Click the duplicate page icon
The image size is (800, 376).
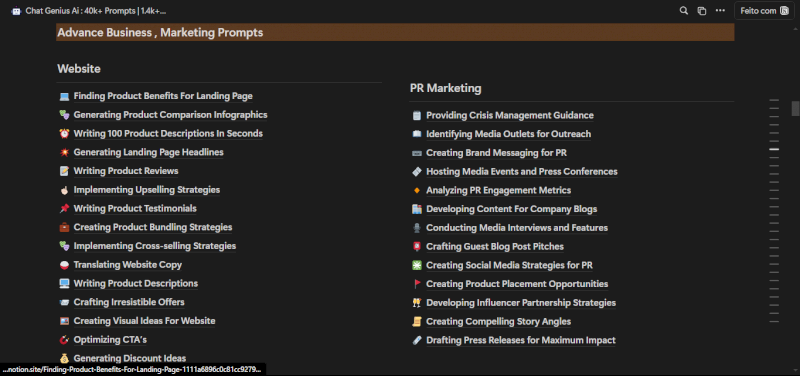point(702,11)
